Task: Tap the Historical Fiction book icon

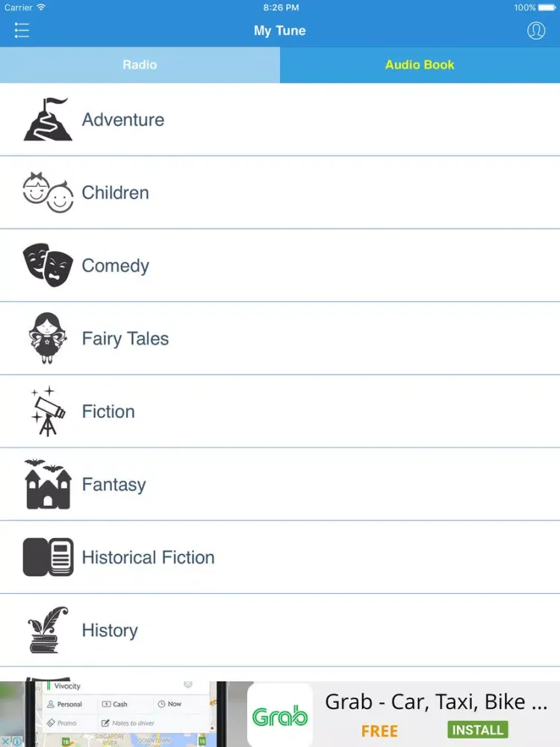Action: (x=48, y=557)
